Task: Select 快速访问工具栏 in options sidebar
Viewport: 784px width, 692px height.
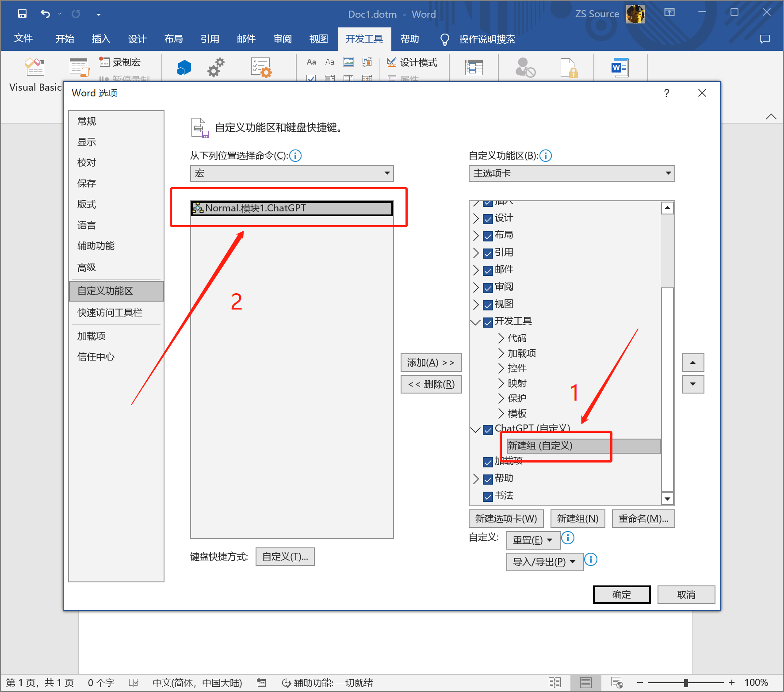Action: (110, 313)
